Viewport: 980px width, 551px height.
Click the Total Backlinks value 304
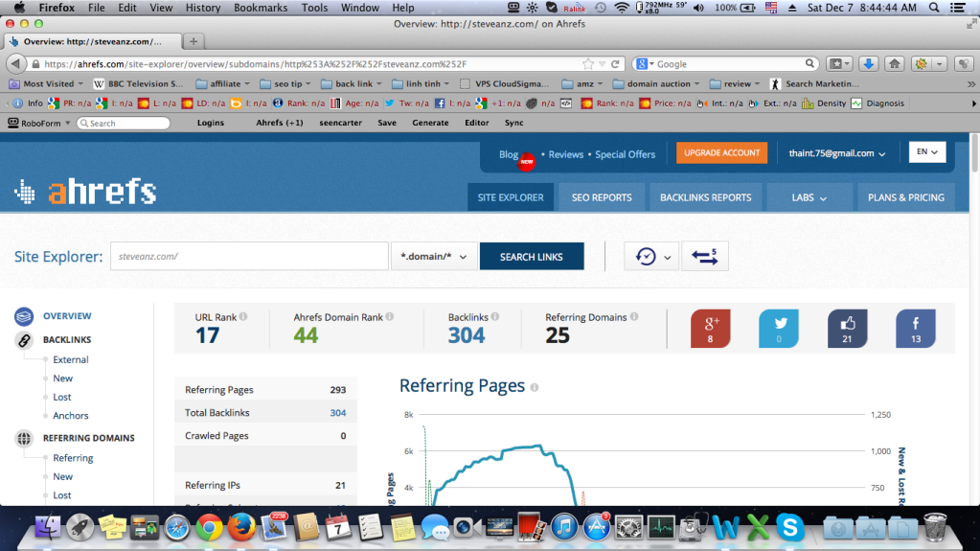(x=337, y=413)
